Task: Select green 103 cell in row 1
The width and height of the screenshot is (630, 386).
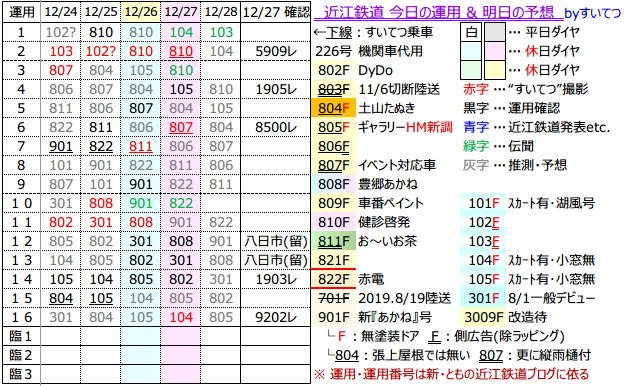Action: pyautogui.click(x=221, y=32)
